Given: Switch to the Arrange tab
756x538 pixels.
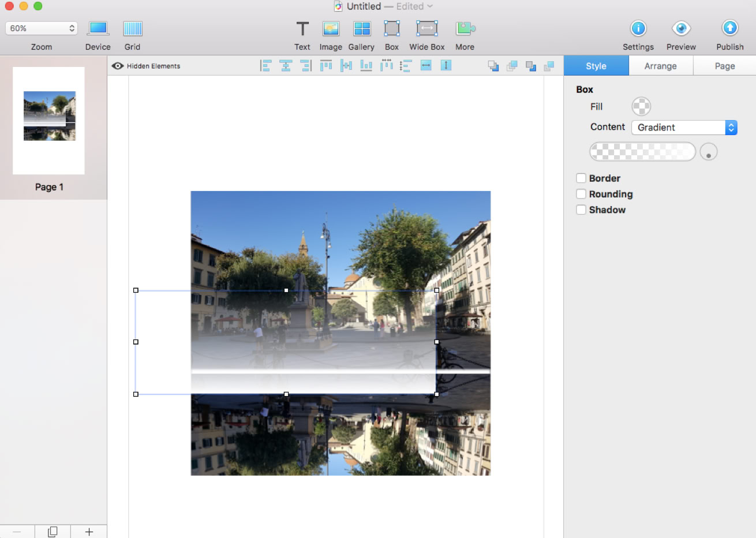Looking at the screenshot, I should 660,66.
